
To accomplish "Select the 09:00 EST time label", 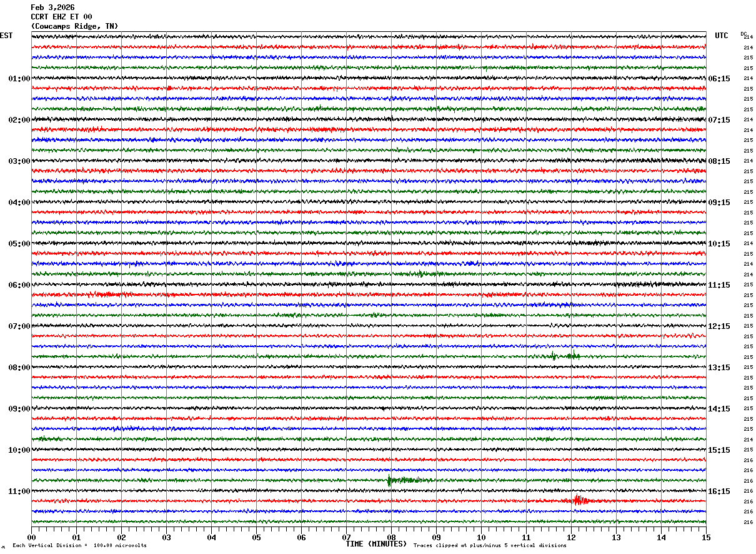I will (x=19, y=409).
